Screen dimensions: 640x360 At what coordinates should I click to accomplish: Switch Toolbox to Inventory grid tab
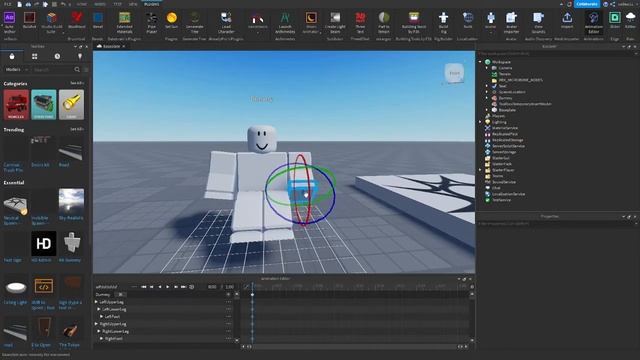coord(35,56)
